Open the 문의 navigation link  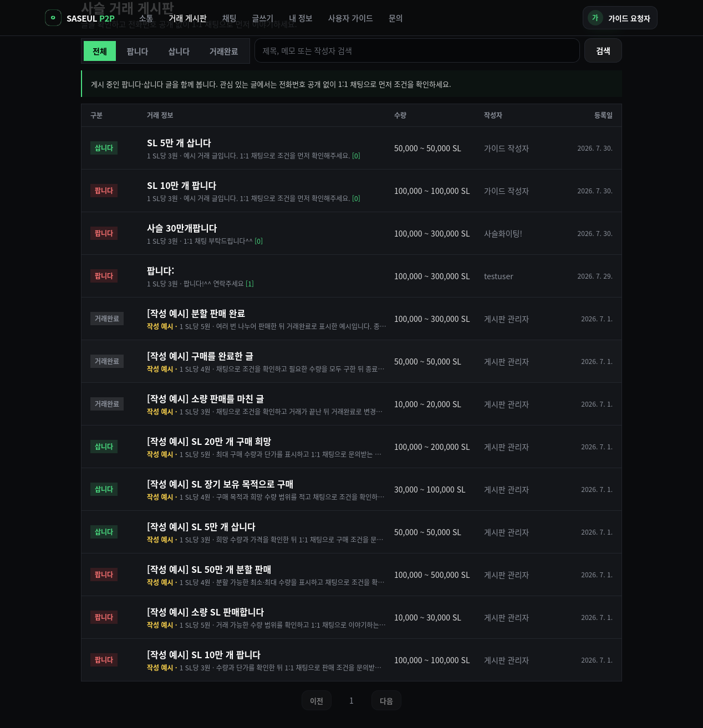[x=396, y=18]
